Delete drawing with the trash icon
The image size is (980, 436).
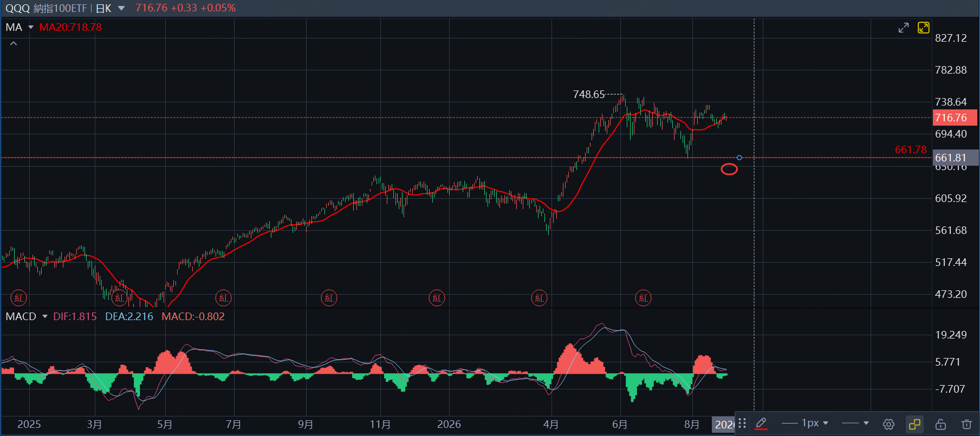(x=966, y=424)
